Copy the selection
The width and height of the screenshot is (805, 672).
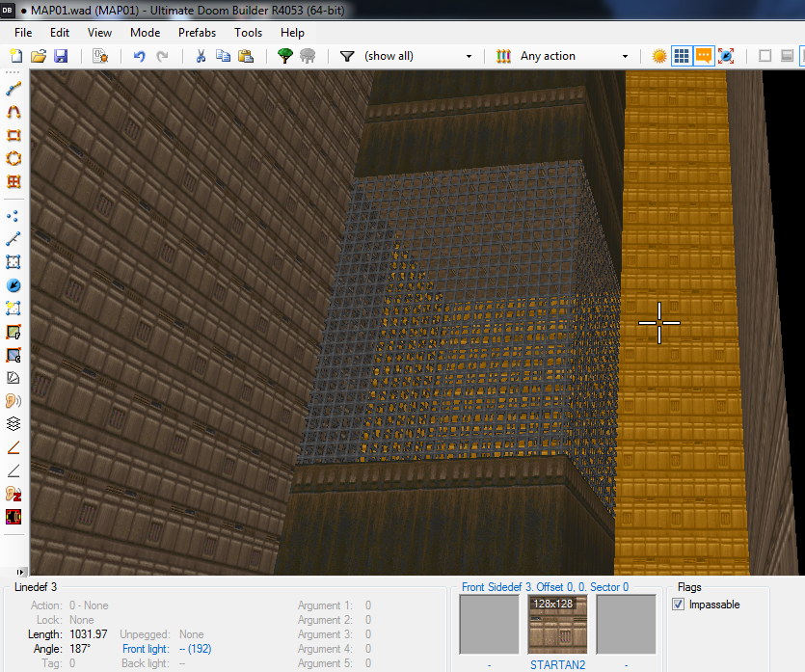[223, 56]
